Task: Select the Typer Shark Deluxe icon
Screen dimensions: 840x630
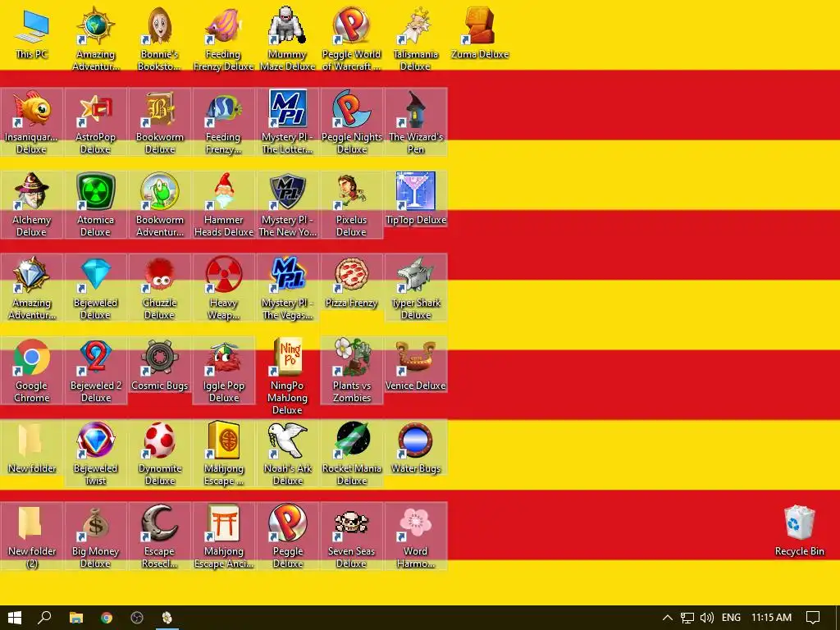Action: pyautogui.click(x=416, y=288)
